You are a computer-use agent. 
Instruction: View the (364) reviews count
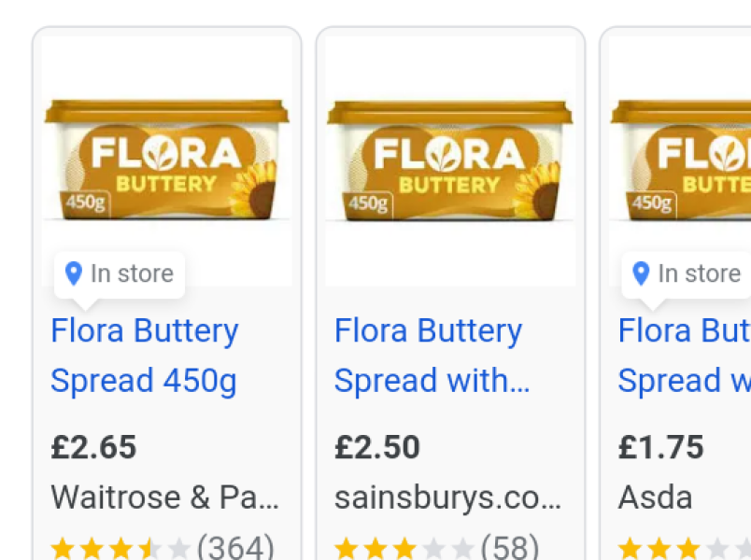pyautogui.click(x=235, y=548)
